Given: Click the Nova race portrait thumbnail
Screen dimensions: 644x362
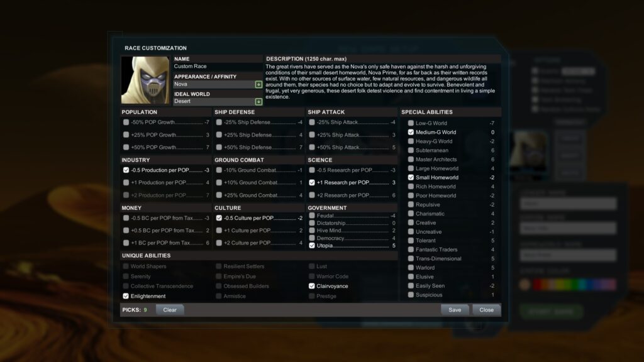Looking at the screenshot, I should click(145, 80).
